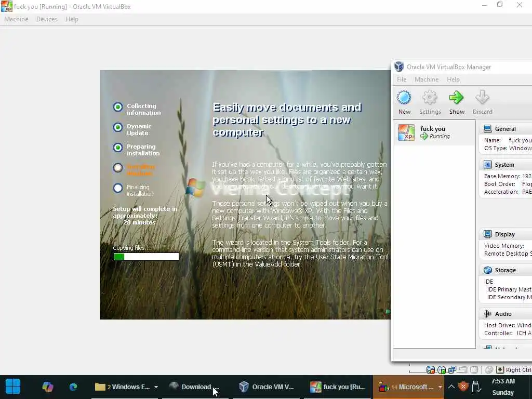The image size is (532, 399).
Task: Click the System section chip icon
Action: pyautogui.click(x=487, y=165)
